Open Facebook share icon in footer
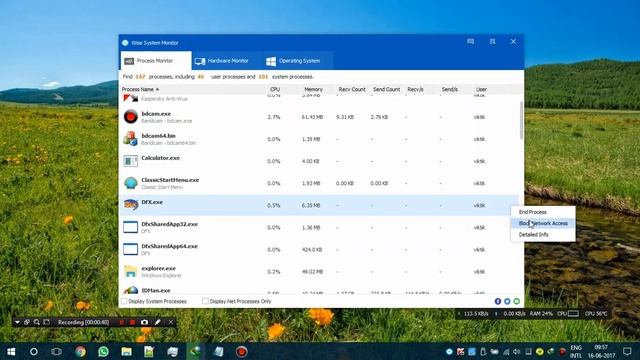Image resolution: width=640 pixels, height=360 pixels. tap(498, 301)
